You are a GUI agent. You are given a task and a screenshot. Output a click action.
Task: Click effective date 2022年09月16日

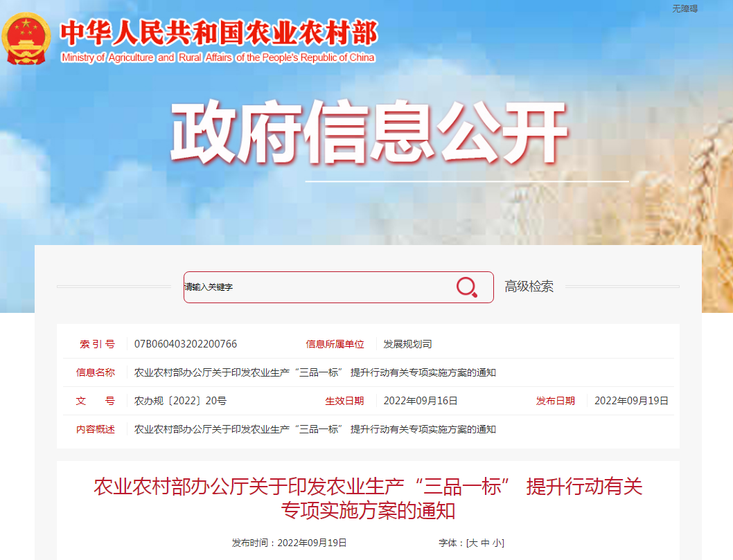click(x=421, y=401)
